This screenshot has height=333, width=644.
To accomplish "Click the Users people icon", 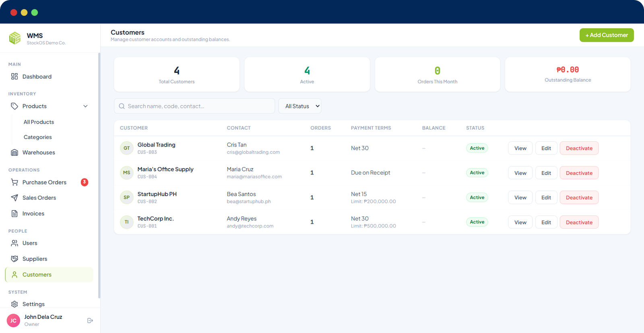I will pos(14,243).
